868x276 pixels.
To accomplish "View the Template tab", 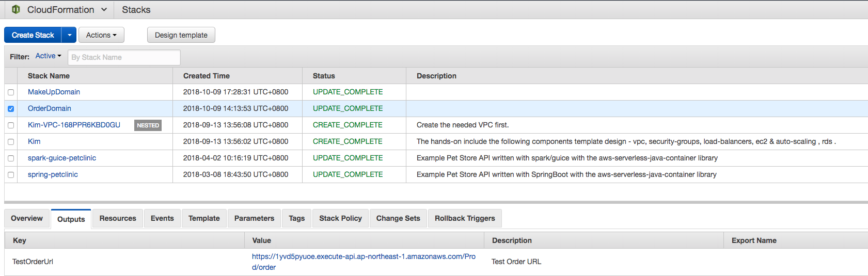I will 204,218.
